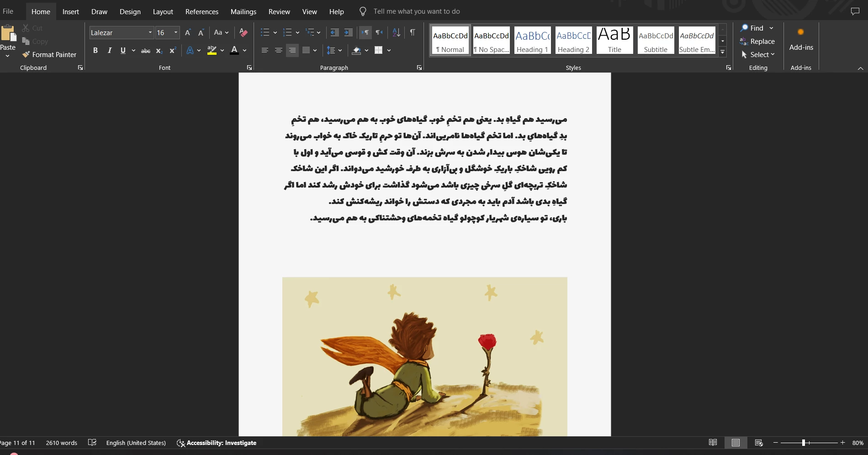This screenshot has width=868, height=455.
Task: Center the paragraph text
Action: click(279, 50)
